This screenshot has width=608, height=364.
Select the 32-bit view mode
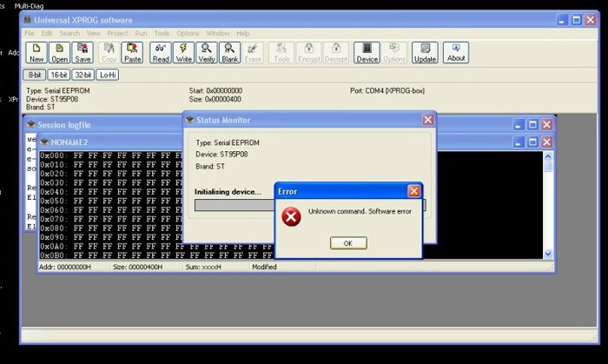(x=83, y=75)
